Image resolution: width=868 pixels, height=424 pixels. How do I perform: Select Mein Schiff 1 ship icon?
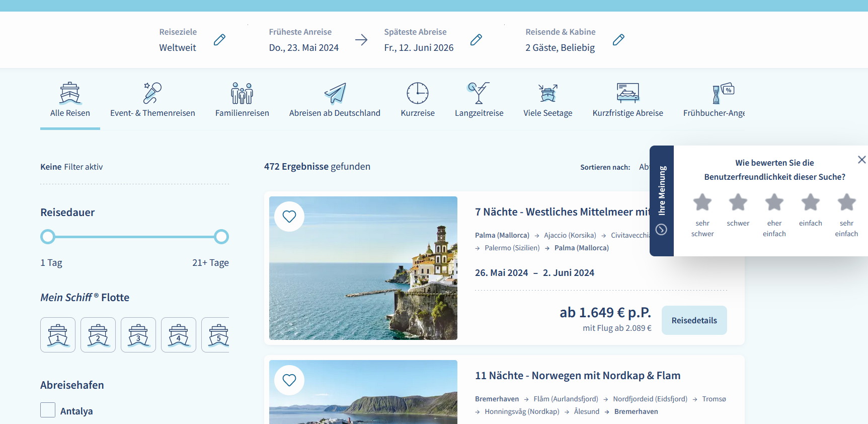tap(58, 335)
